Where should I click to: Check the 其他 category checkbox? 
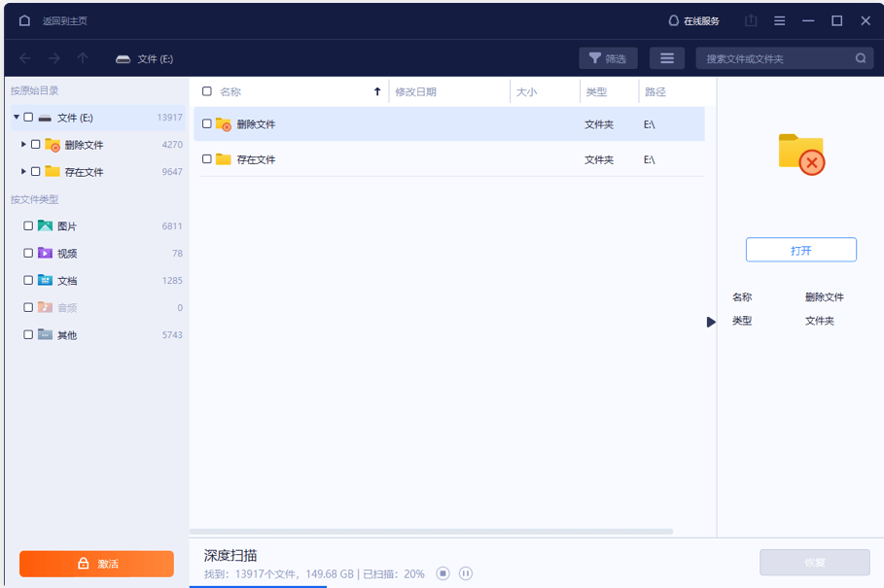pos(28,334)
